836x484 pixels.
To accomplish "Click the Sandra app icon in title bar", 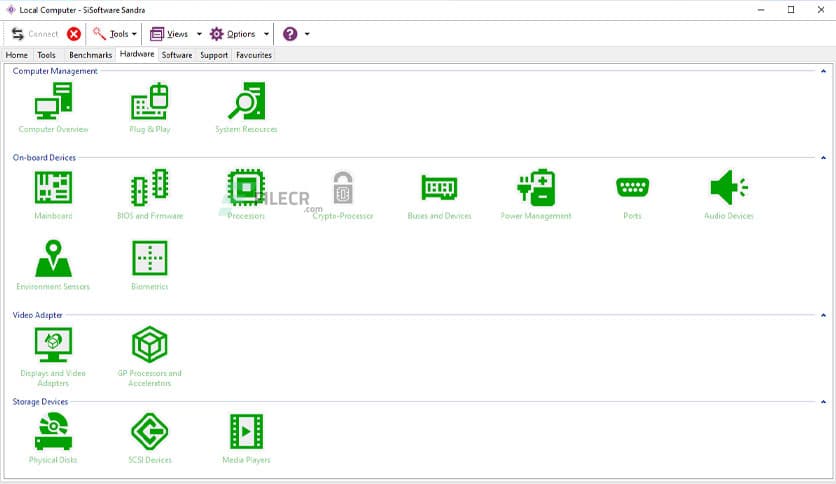I will (11, 10).
